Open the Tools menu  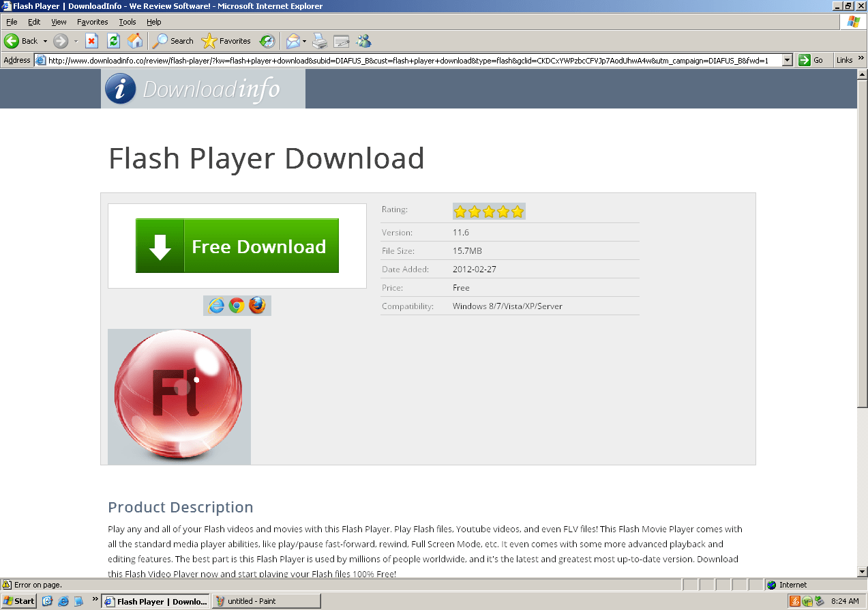(x=128, y=22)
